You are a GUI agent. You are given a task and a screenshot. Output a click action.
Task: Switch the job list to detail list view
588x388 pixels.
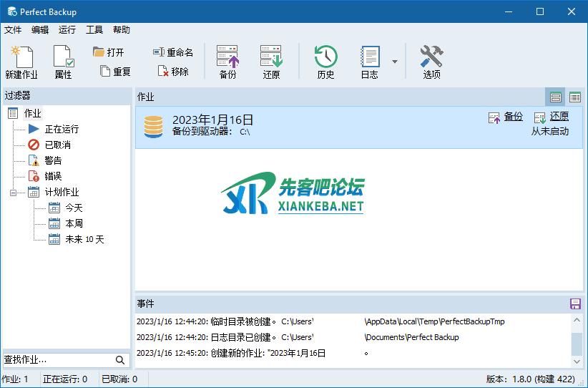click(x=574, y=97)
